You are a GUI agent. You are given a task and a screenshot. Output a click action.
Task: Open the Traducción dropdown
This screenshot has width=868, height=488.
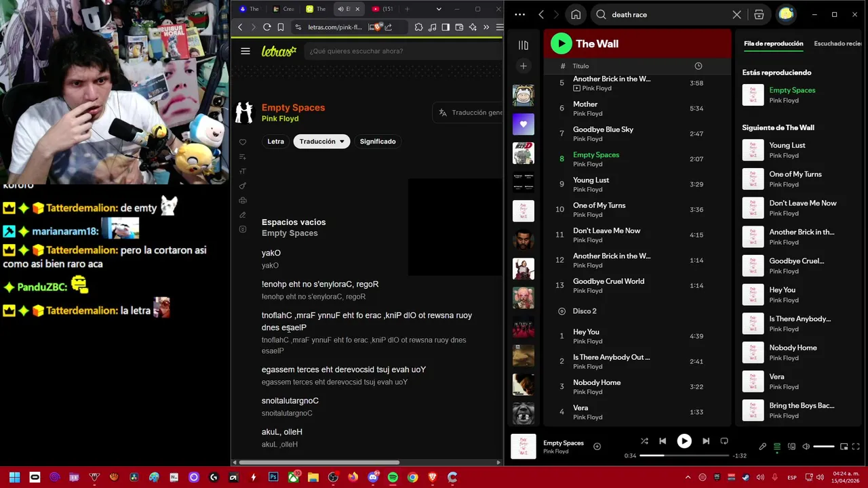point(321,142)
